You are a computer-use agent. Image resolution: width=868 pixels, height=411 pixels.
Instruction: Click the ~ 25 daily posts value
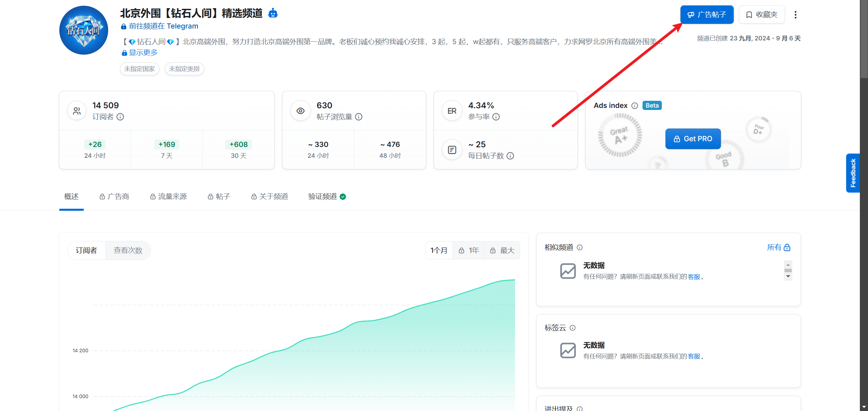click(x=477, y=145)
